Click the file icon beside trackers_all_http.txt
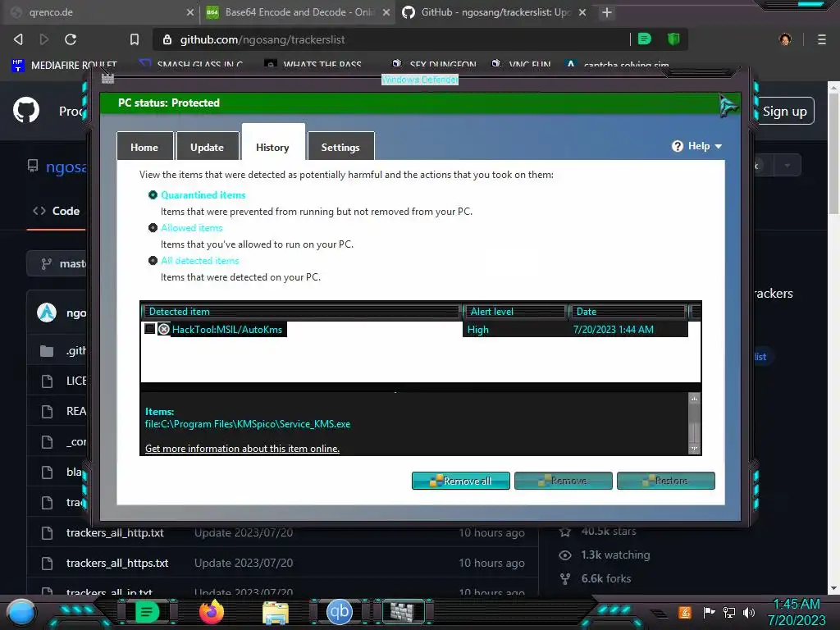The image size is (840, 630). [x=47, y=532]
